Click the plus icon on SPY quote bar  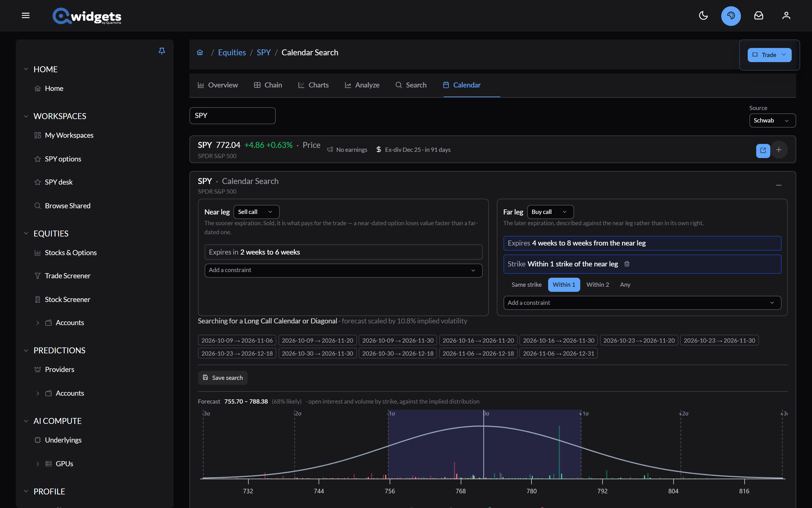coord(779,150)
